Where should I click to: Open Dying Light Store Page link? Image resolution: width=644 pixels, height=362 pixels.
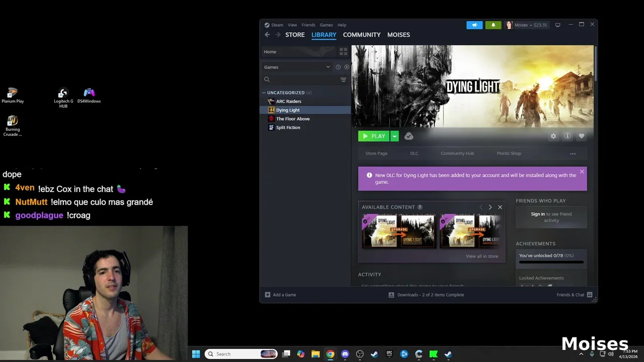tap(376, 153)
